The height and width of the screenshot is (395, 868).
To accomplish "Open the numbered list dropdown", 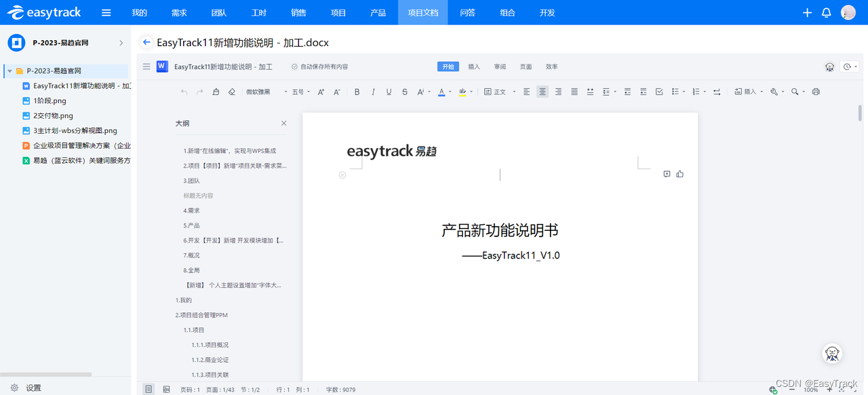I will pos(698,92).
